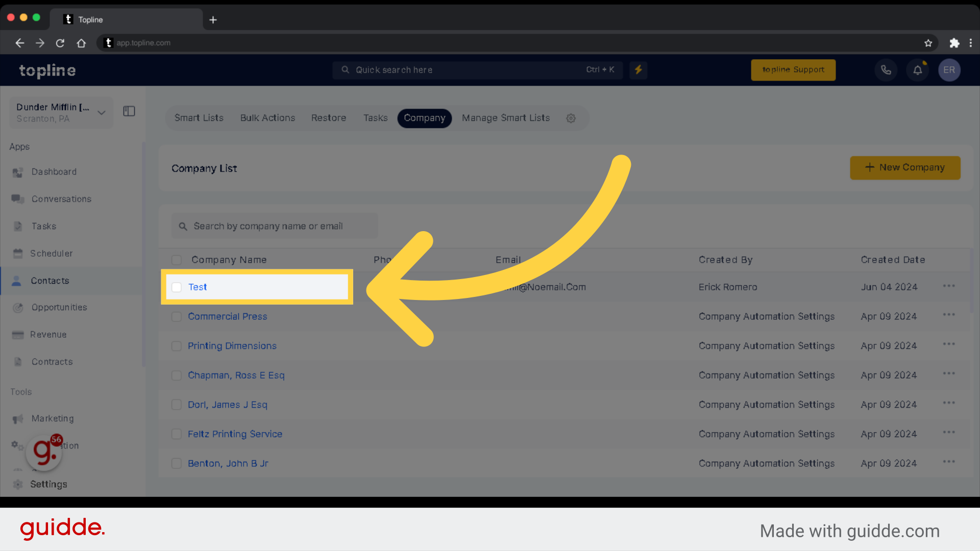980x551 pixels.
Task: Click the company name or email search box
Action: click(275, 226)
